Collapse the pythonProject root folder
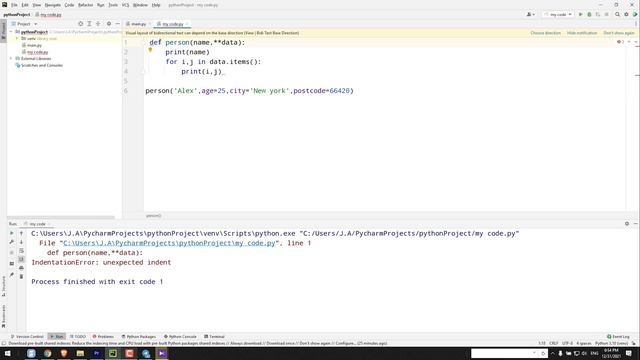 pos(11,32)
